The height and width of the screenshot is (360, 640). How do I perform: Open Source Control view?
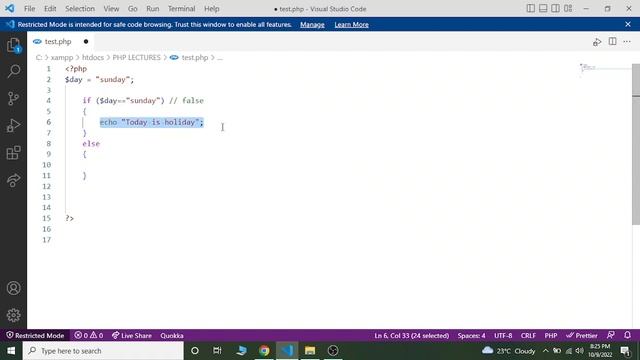tap(13, 98)
